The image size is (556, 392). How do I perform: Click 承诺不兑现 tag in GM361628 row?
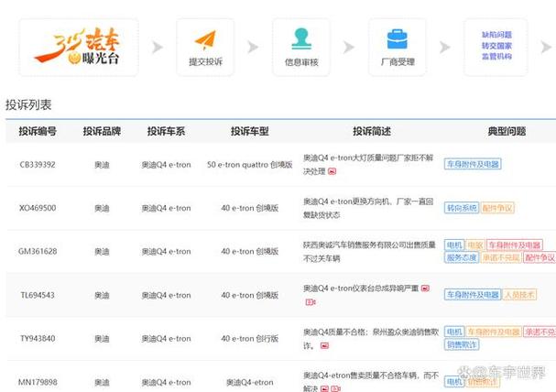tap(501, 257)
